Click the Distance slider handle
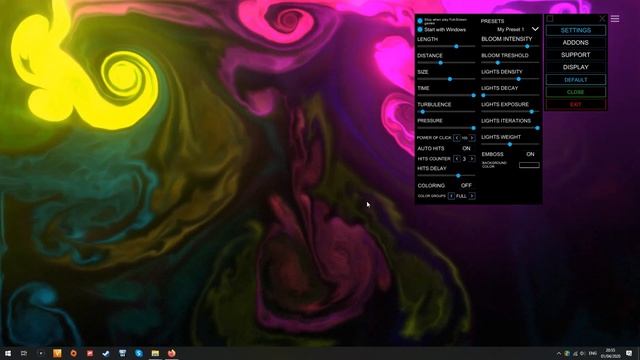This screenshot has height=360, width=640. click(440, 63)
